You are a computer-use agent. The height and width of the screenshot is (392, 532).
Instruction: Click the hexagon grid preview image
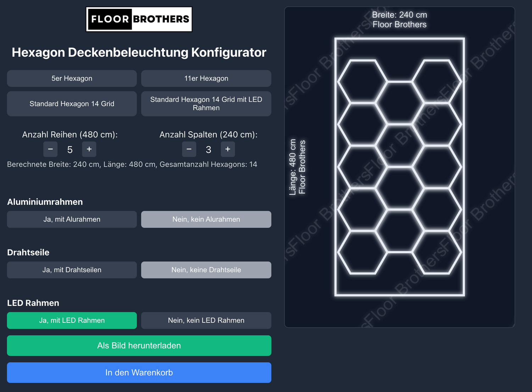coord(399,167)
